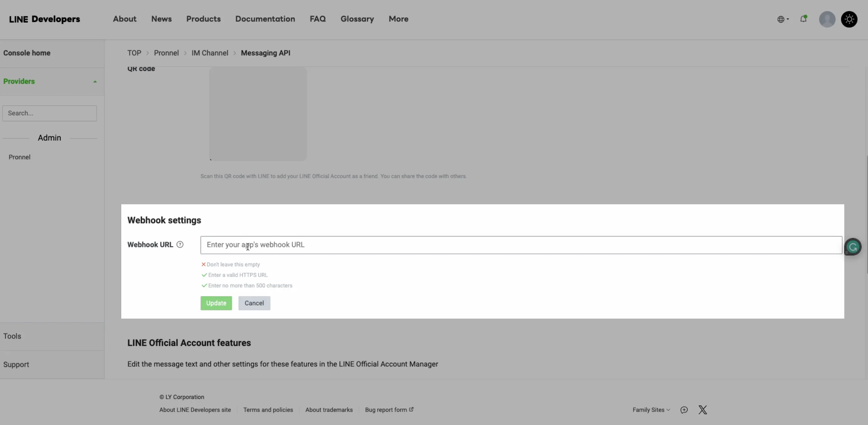Open the FAQ page
This screenshot has height=425, width=868.
tap(317, 19)
